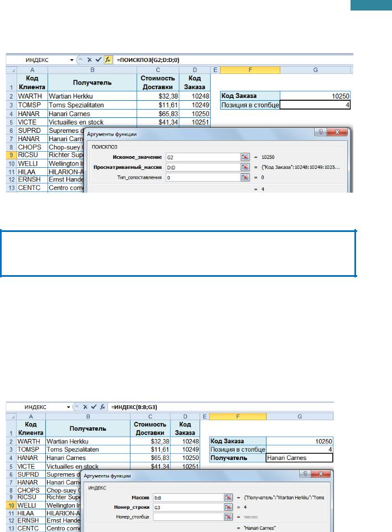
Task: Click the formula bar showing =ПОИСКПОЗ(G2;D:D;0)
Action: [234, 60]
